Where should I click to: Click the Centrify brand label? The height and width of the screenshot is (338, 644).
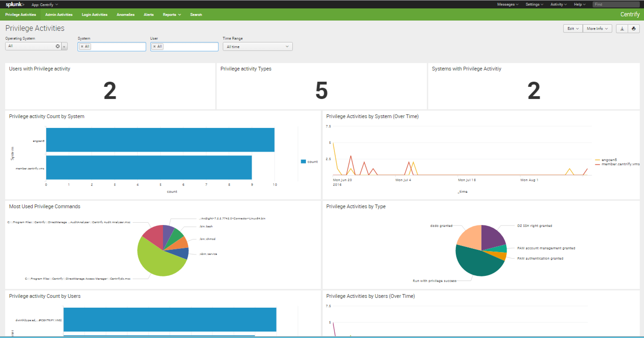(x=630, y=14)
